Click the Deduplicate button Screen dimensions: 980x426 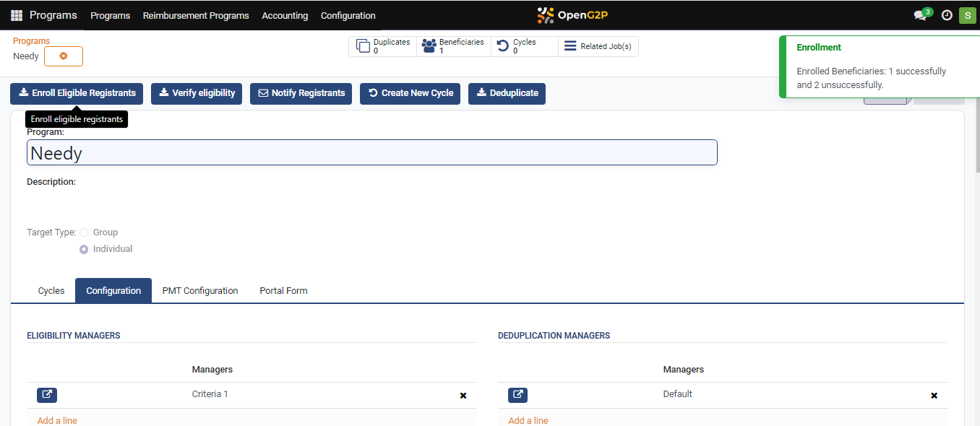507,93
